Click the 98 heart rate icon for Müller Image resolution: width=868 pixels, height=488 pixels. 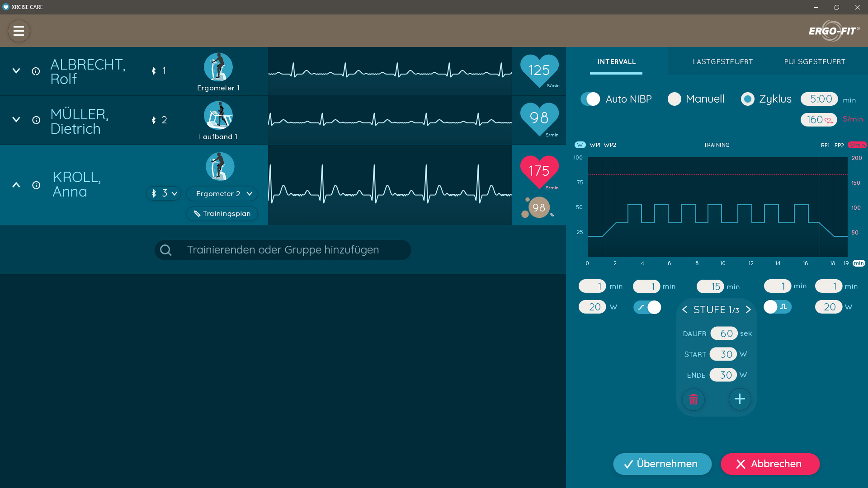[539, 119]
